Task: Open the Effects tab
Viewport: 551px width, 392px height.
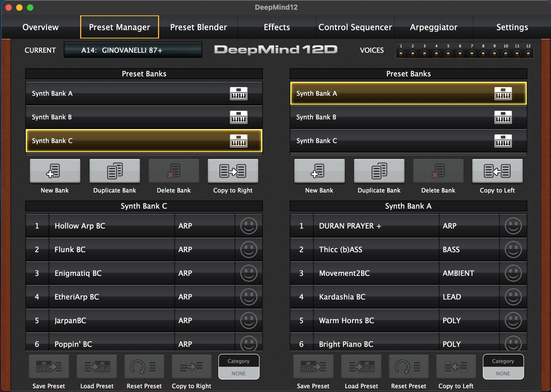Action: 277,27
